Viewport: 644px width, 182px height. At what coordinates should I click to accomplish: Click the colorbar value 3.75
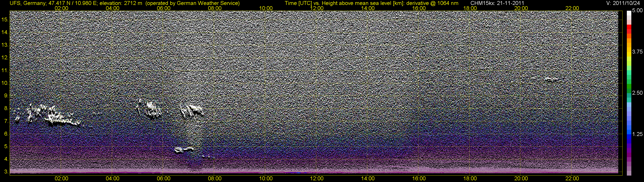pos(637,52)
